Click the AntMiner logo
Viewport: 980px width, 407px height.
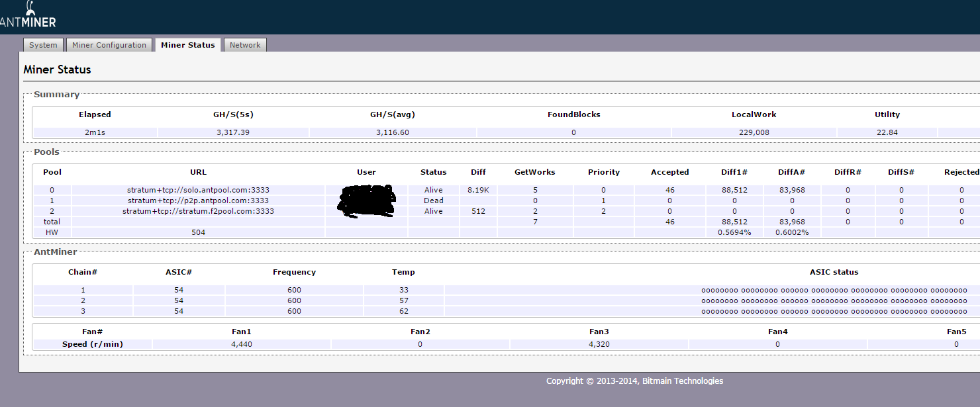(x=28, y=15)
